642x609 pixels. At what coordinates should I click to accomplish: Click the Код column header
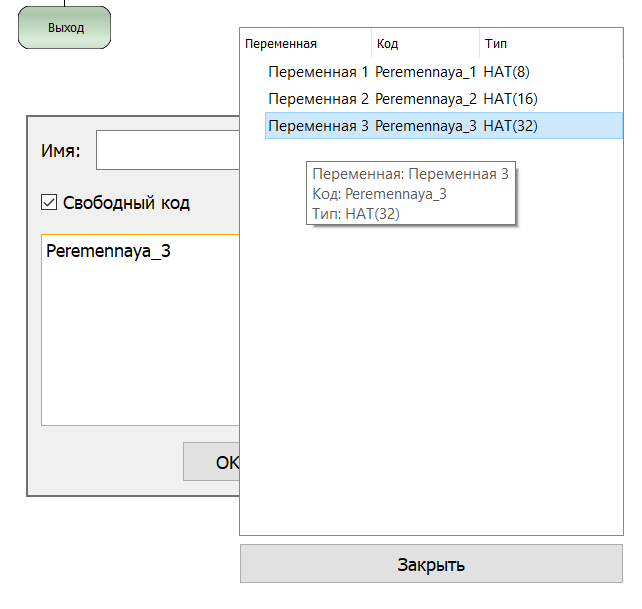point(388,44)
